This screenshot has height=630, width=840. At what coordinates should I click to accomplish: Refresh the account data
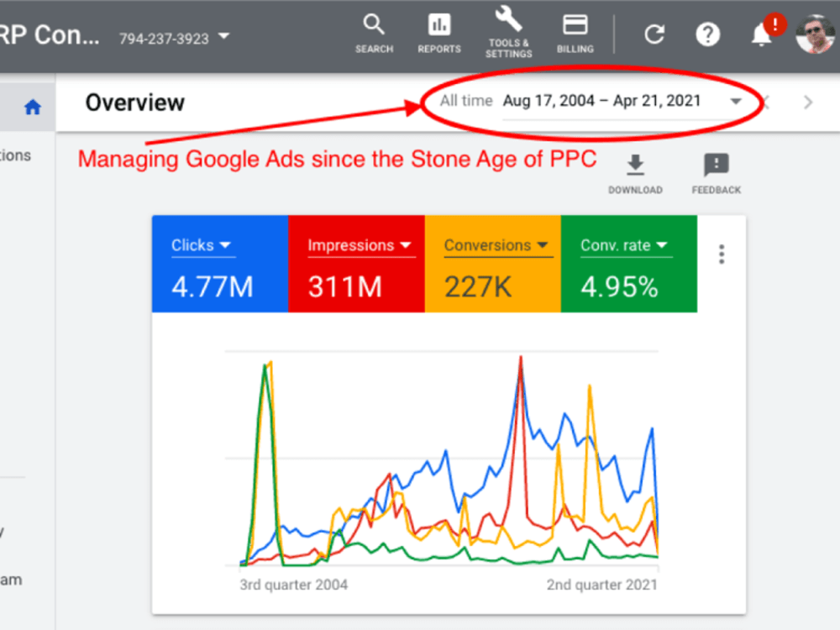point(654,34)
